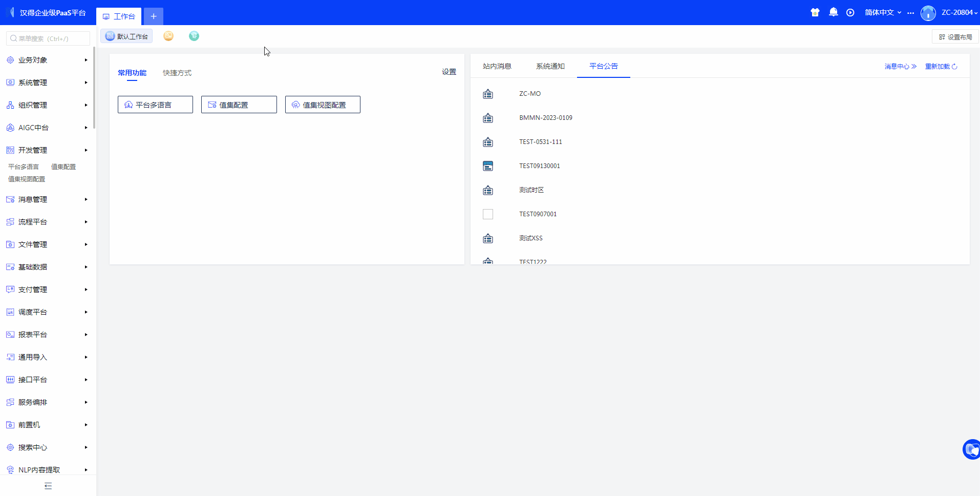Expand the 组织管理 menu
Viewport: 980px width, 496px height.
tap(47, 105)
